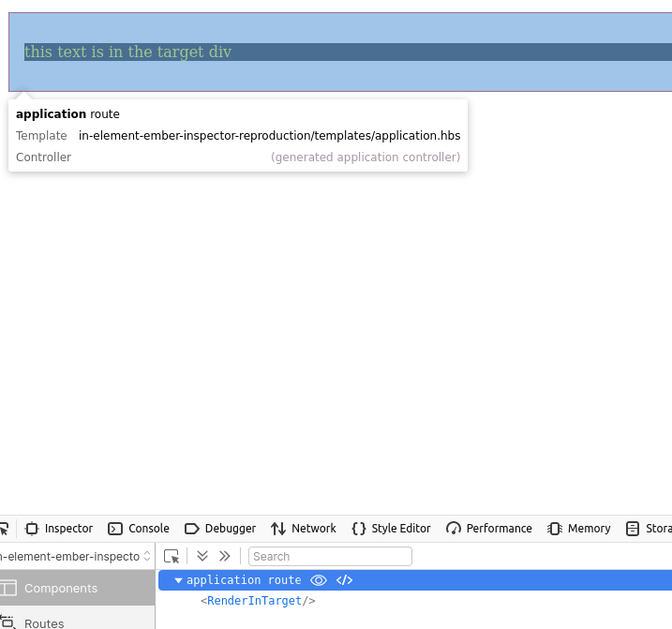This screenshot has width=672, height=629.
Task: Collapse all components with double-chevron down icon
Action: [x=202, y=556]
